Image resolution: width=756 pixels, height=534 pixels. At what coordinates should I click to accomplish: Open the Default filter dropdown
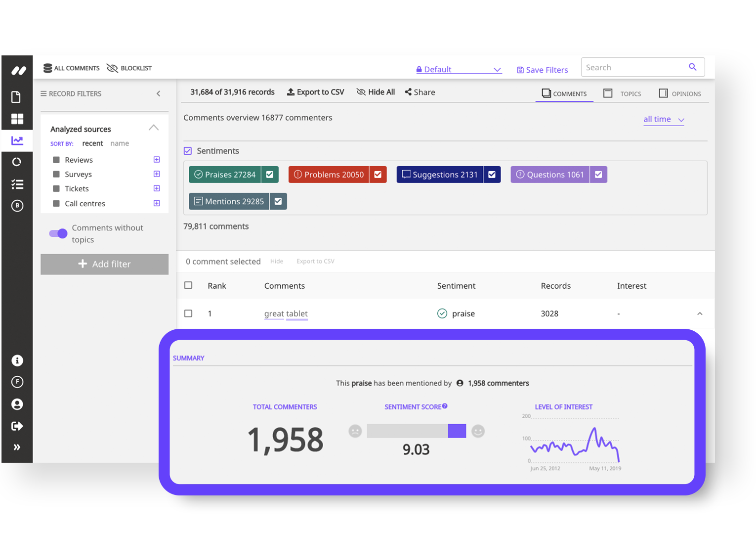(458, 69)
